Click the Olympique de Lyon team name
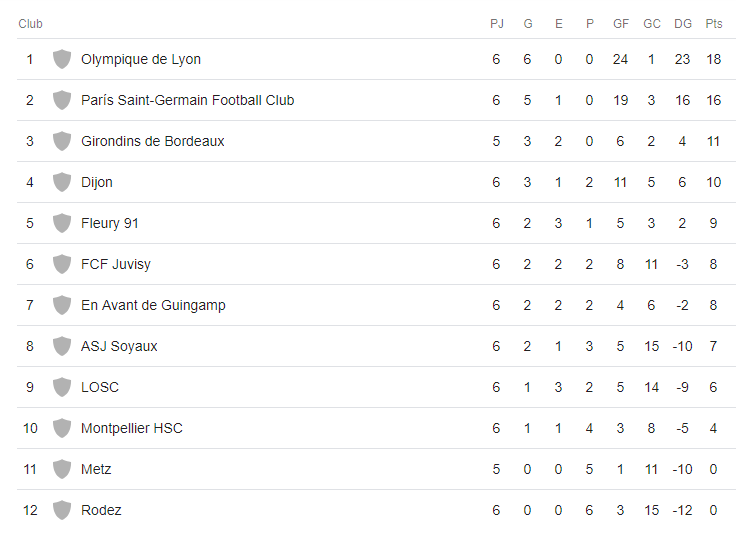Screen dimensions: 736x534 click(x=141, y=60)
